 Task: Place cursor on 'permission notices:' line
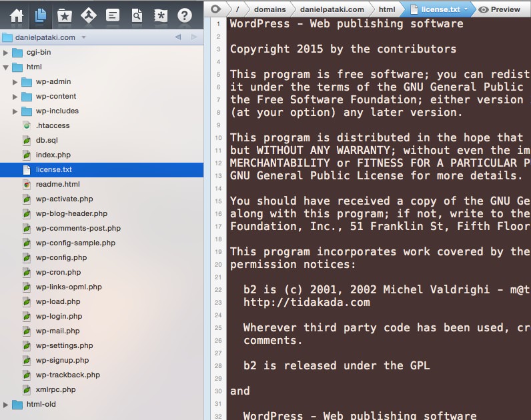(294, 264)
